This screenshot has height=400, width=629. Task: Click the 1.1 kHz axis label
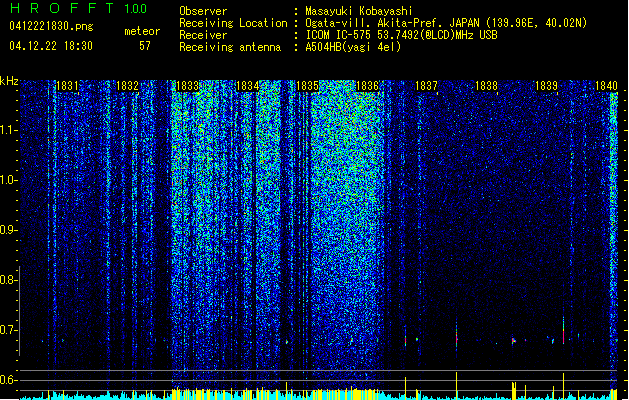9,130
